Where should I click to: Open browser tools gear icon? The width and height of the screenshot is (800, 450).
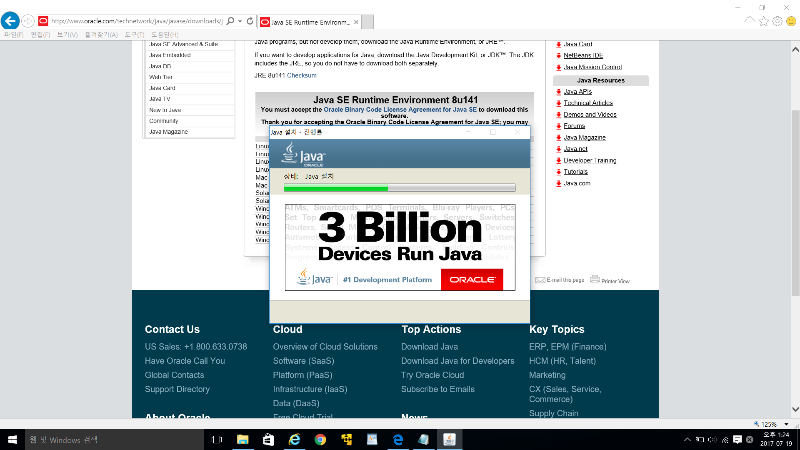(777, 21)
